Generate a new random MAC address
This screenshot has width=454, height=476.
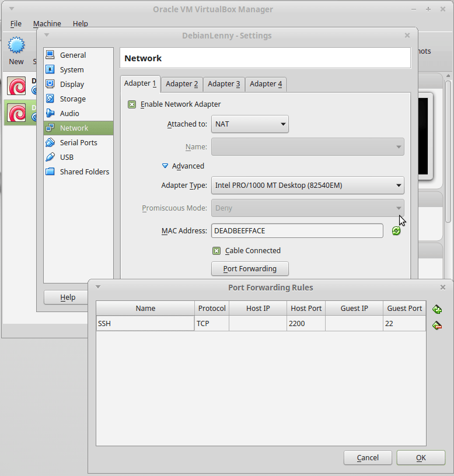point(396,231)
